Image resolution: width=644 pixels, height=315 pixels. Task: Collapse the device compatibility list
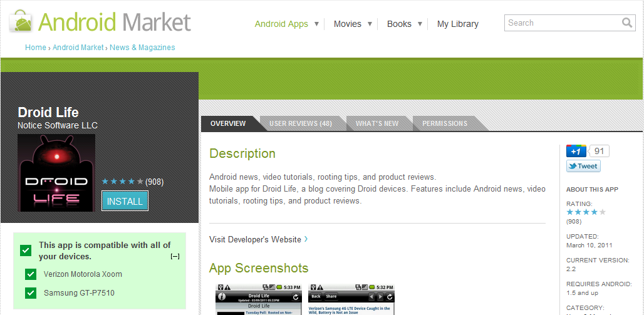click(x=175, y=257)
